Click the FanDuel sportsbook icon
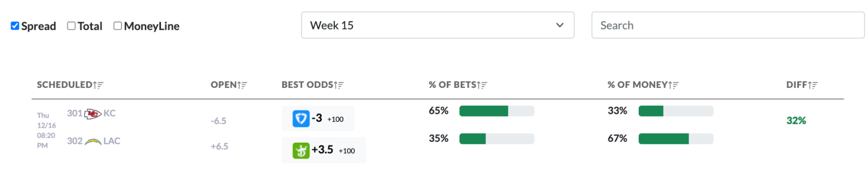The width and height of the screenshot is (868, 179). tap(301, 118)
